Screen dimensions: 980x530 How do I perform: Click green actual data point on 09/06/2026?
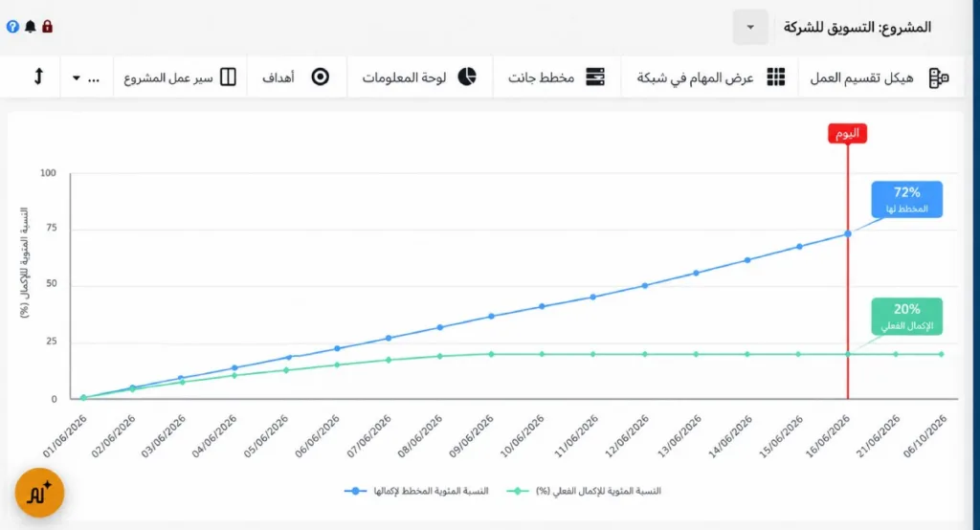pyautogui.click(x=491, y=354)
